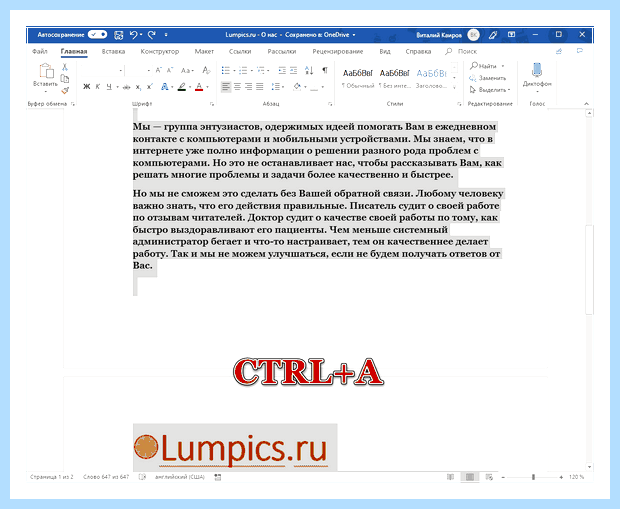
Task: Center align the paragraph
Action: tap(237, 87)
